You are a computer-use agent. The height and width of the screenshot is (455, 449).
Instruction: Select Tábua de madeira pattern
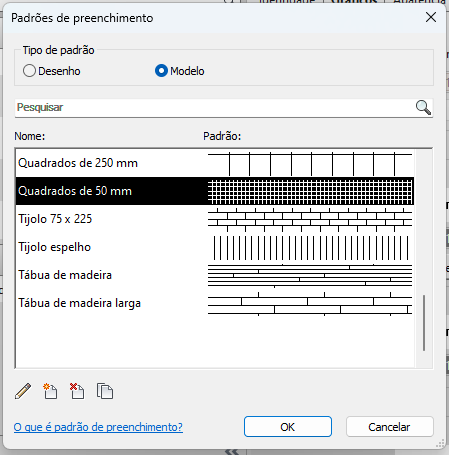point(215,275)
